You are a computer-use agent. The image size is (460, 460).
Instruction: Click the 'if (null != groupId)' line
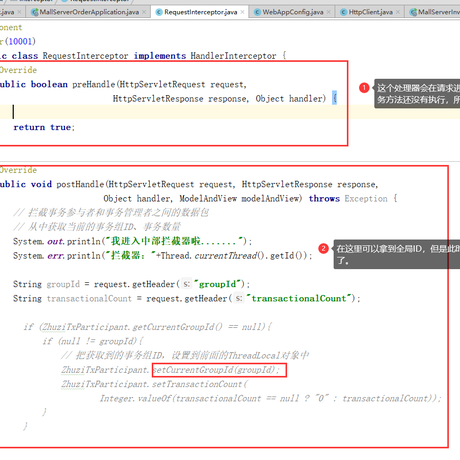93,341
